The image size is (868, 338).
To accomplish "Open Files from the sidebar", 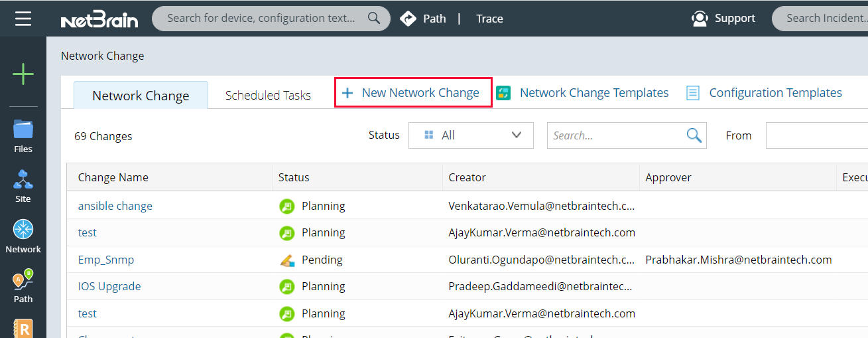I will (x=23, y=135).
